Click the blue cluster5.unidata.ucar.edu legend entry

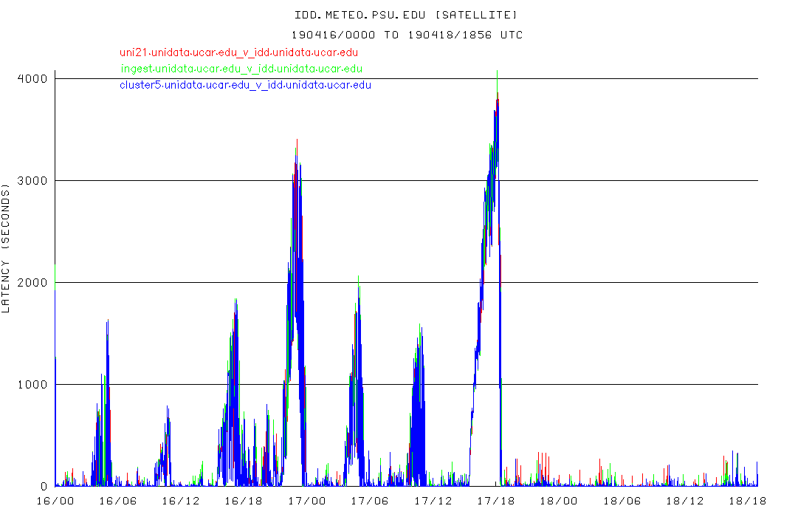[x=245, y=85]
